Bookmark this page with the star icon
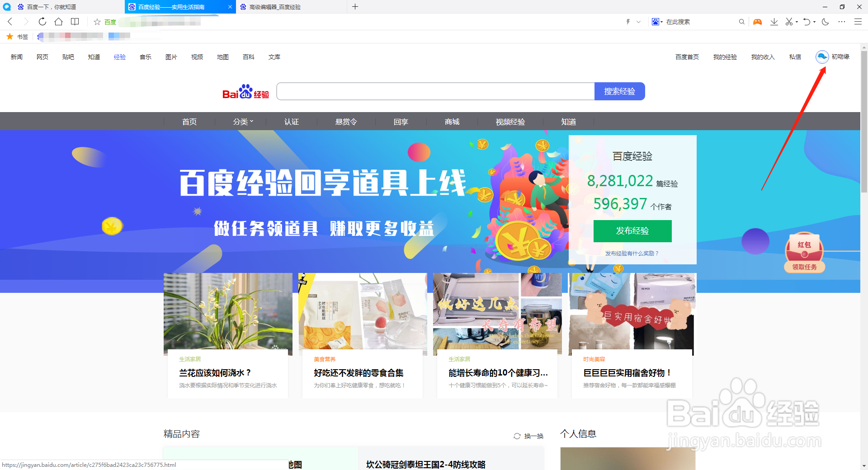Image resolution: width=868 pixels, height=470 pixels. 97,22
